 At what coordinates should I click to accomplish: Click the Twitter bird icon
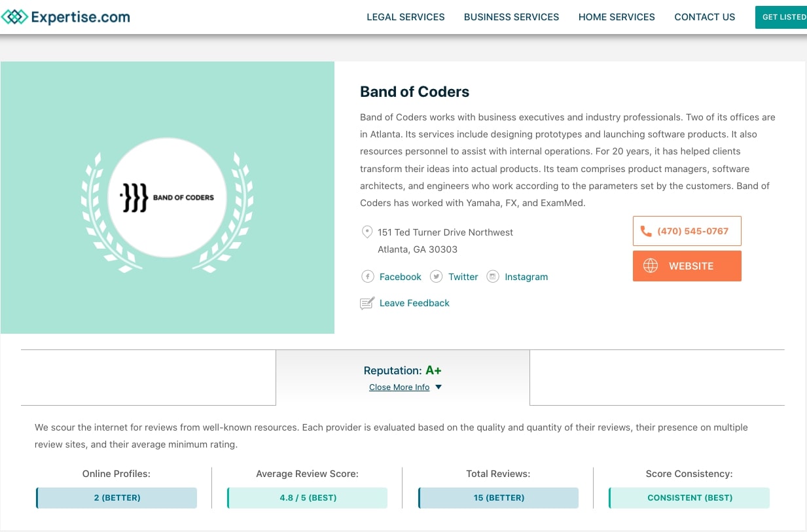tap(436, 277)
